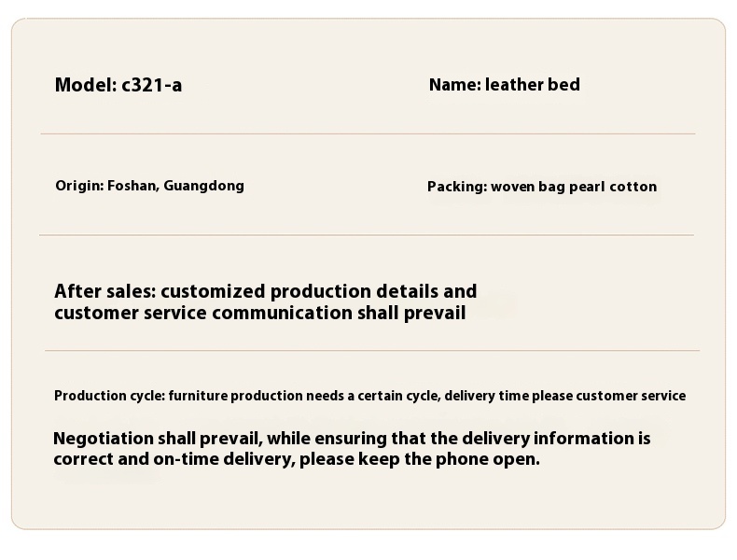Click the words delivery time in production line
Viewport: 737px width, 560px height.
pyautogui.click(x=486, y=396)
